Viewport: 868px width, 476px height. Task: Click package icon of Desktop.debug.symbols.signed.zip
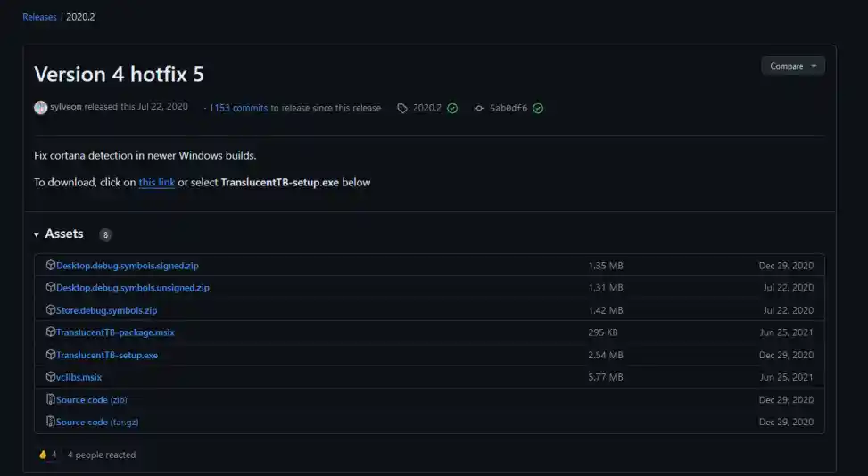coord(50,265)
